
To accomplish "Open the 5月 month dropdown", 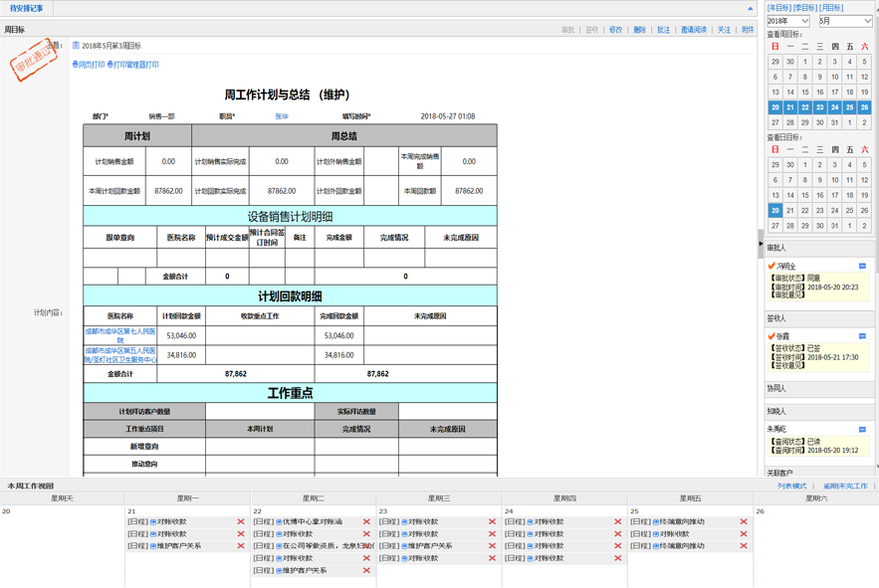I will point(845,21).
